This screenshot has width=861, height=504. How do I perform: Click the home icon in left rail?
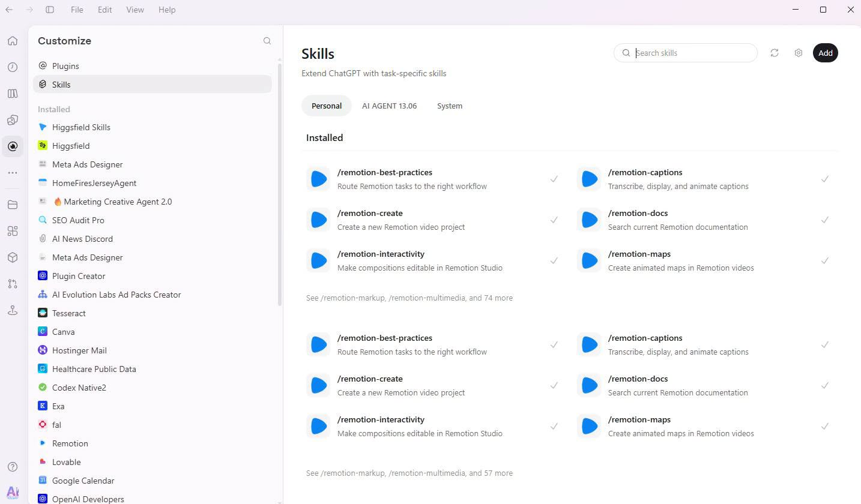pos(13,41)
